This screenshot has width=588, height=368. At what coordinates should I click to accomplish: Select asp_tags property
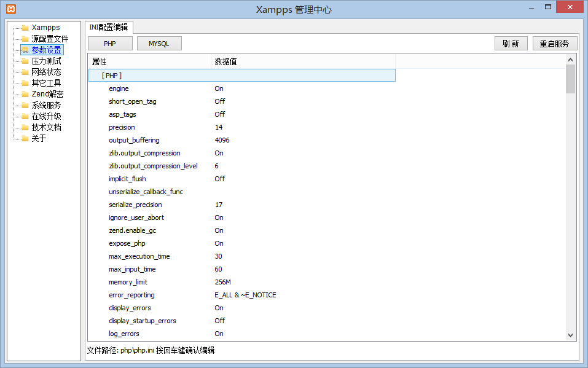pos(122,114)
